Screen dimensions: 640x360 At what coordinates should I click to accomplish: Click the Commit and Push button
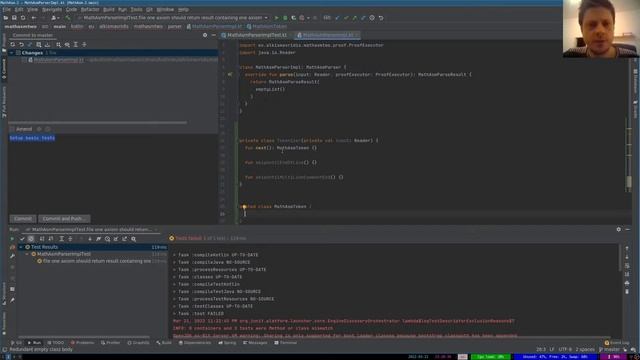pos(64,219)
